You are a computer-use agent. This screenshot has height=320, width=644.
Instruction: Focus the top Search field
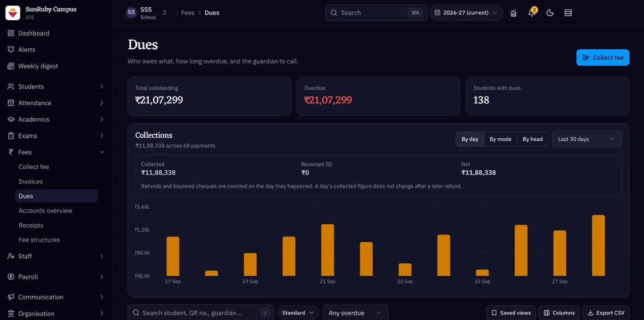[x=376, y=13]
